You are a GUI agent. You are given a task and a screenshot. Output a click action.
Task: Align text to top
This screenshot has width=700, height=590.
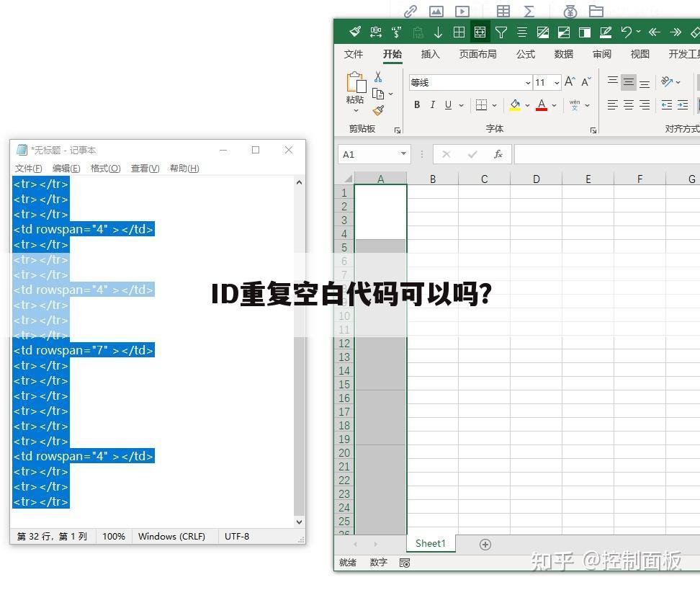[x=612, y=81]
